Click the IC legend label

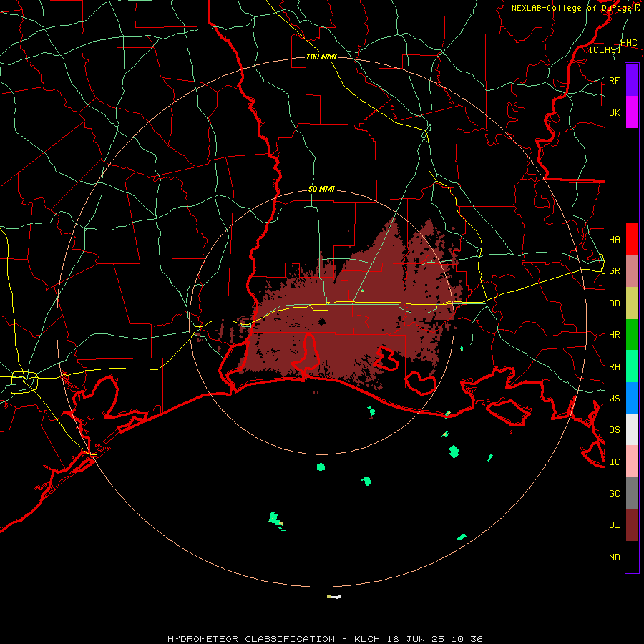(614, 462)
